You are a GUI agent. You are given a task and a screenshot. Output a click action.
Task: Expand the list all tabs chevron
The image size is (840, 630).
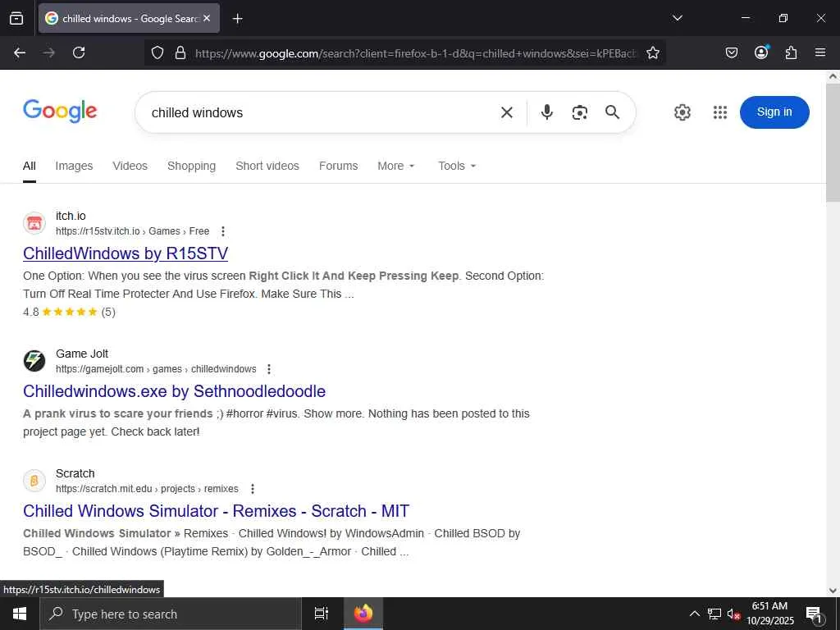[677, 18]
